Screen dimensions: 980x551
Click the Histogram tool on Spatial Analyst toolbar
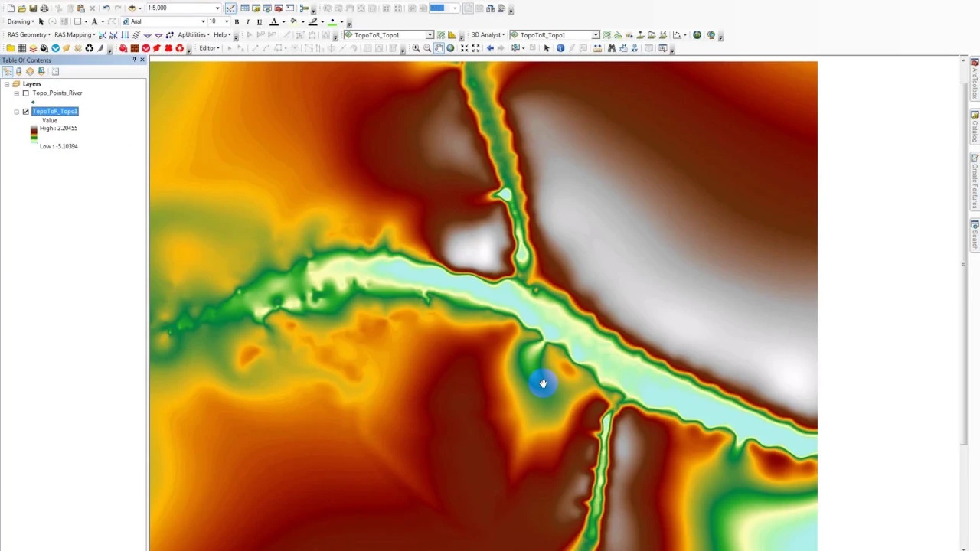452,35
